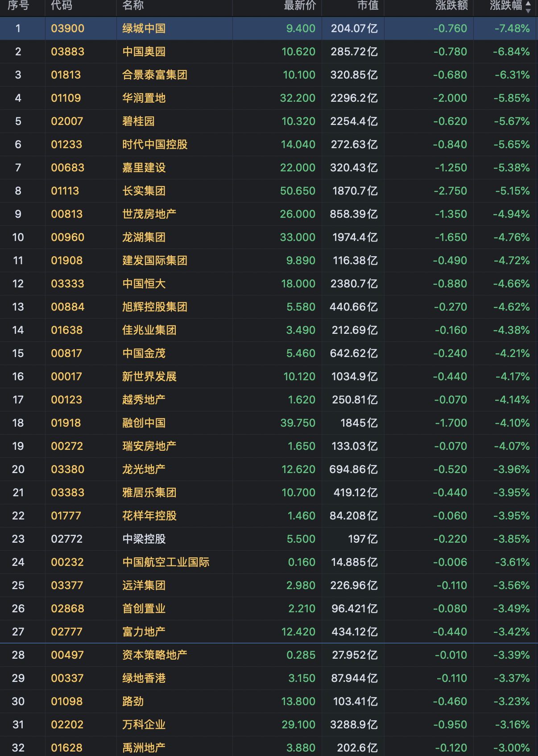Click change amount -0.006
Viewport: 538px width, 756px height.
click(450, 562)
